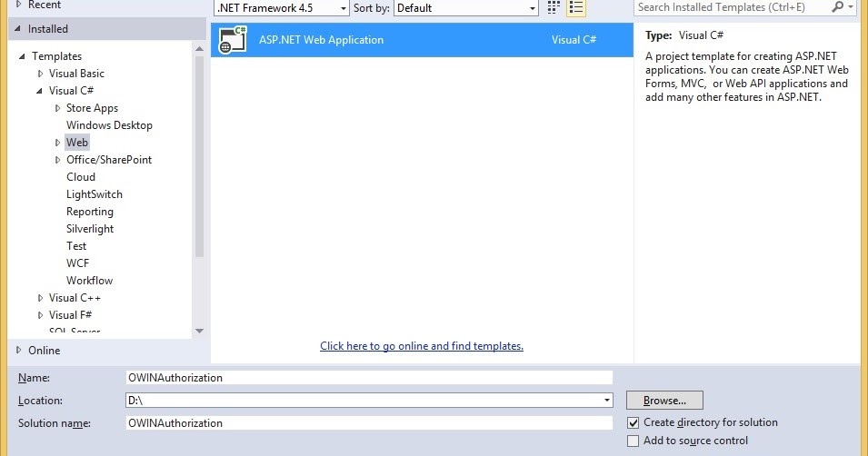Expand the Store Apps node

[57, 108]
